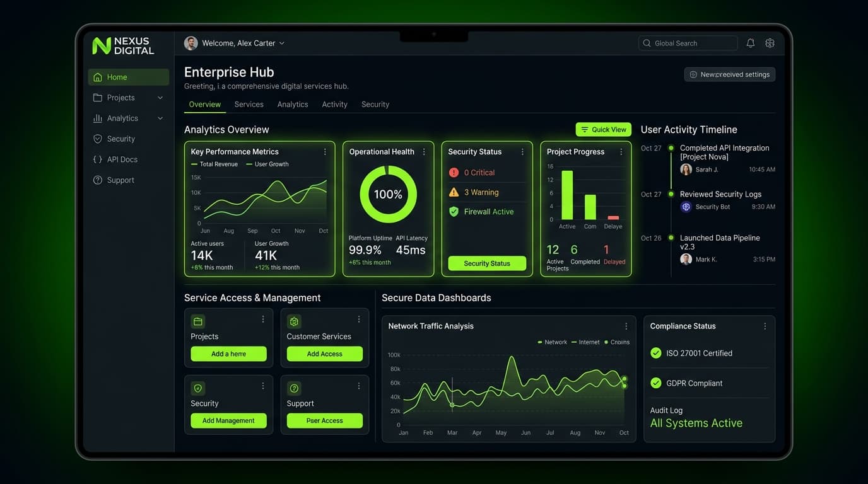The height and width of the screenshot is (484, 868).
Task: Click the Nexus Digital logo
Action: (x=123, y=45)
